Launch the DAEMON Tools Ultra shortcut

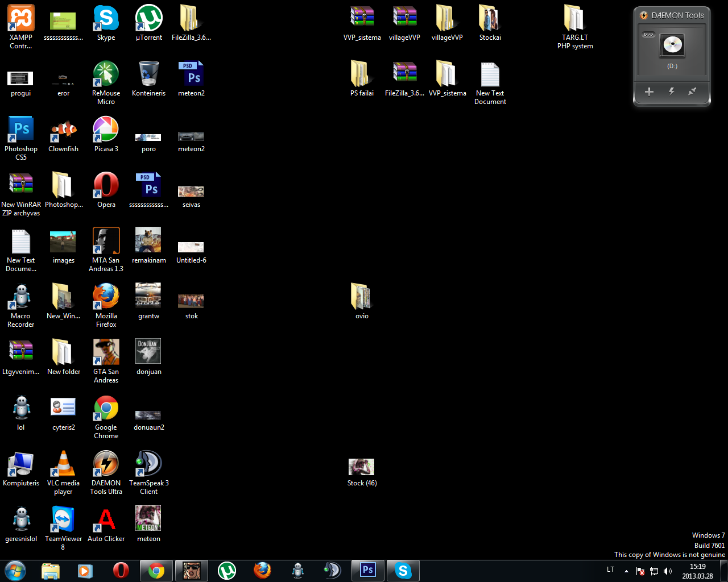[x=106, y=472]
